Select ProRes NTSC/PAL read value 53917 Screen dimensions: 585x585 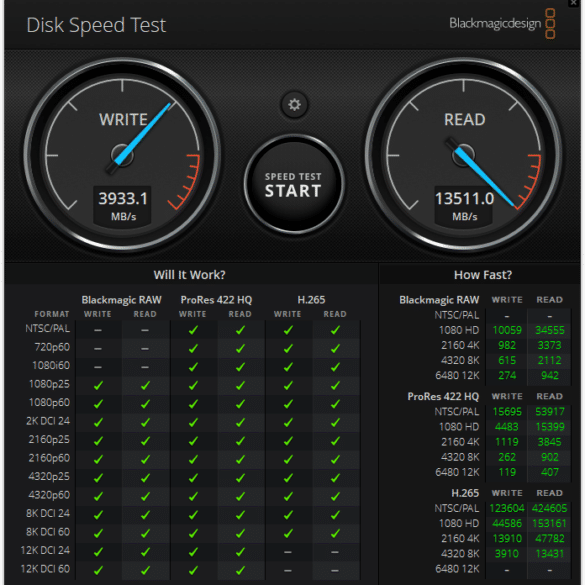pos(550,412)
